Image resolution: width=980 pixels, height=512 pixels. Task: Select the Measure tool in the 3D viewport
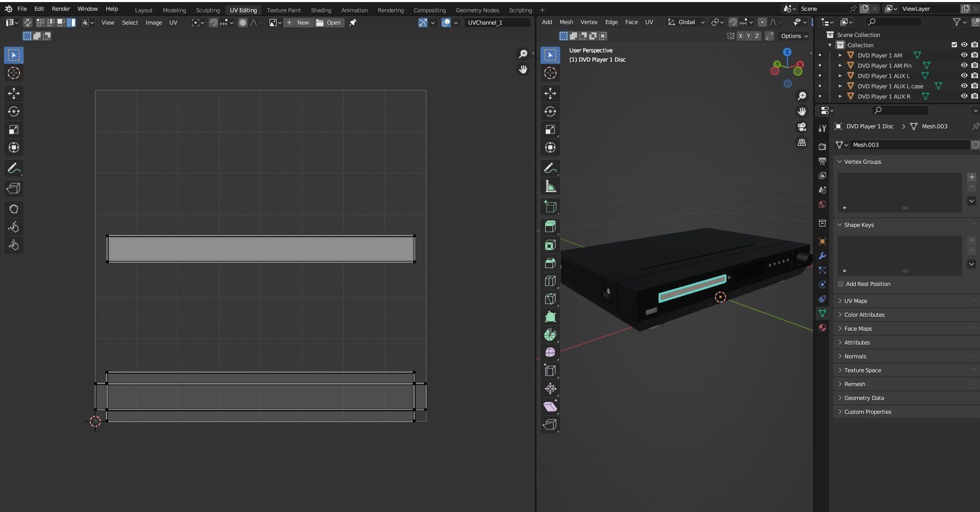coord(550,186)
